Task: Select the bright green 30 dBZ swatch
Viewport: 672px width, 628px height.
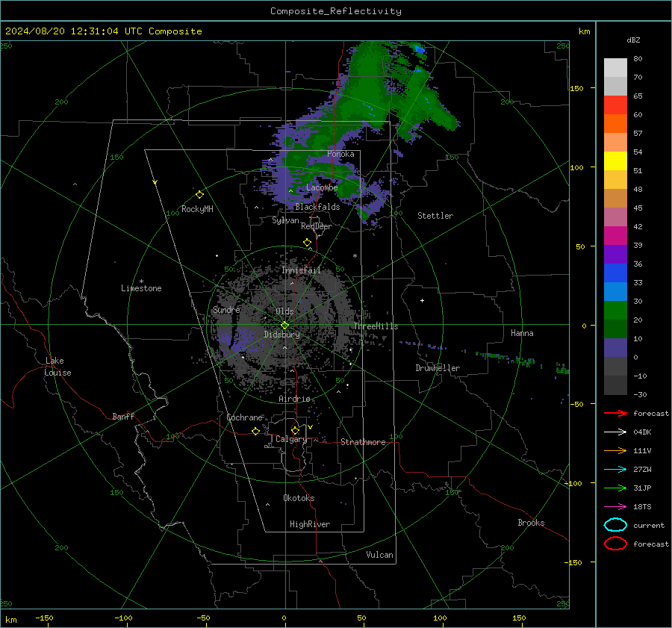Action: (x=615, y=311)
